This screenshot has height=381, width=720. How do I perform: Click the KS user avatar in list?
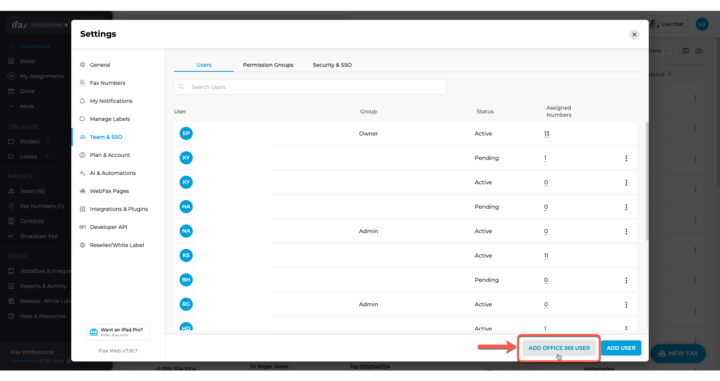point(186,255)
